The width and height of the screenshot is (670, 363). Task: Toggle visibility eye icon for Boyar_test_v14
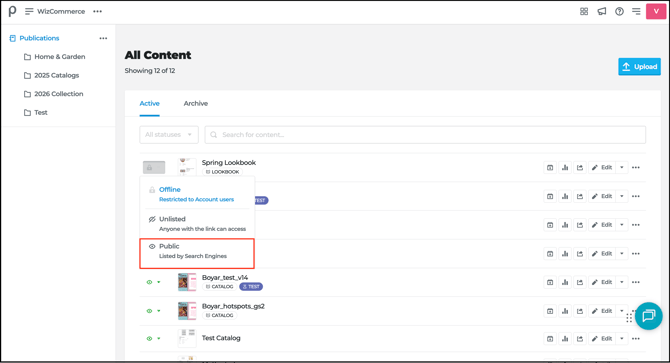[149, 282]
